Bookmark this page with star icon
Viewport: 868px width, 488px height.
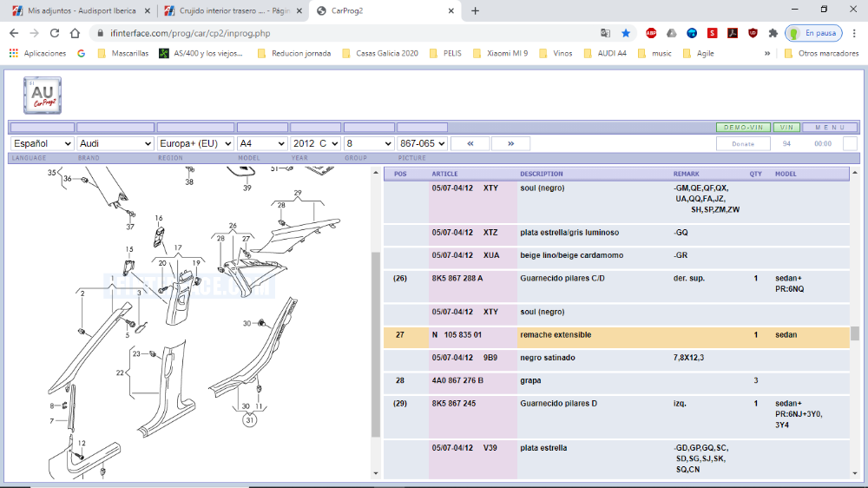626,33
